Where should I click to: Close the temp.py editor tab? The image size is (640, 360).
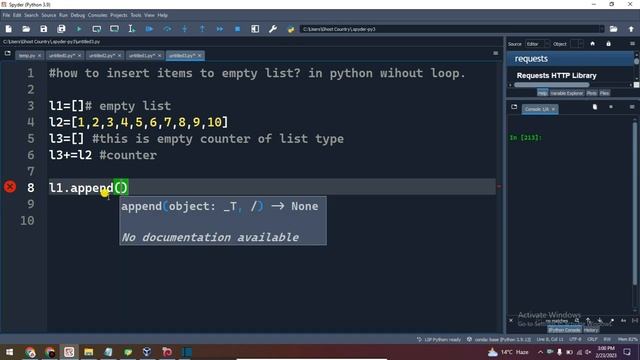(40, 56)
